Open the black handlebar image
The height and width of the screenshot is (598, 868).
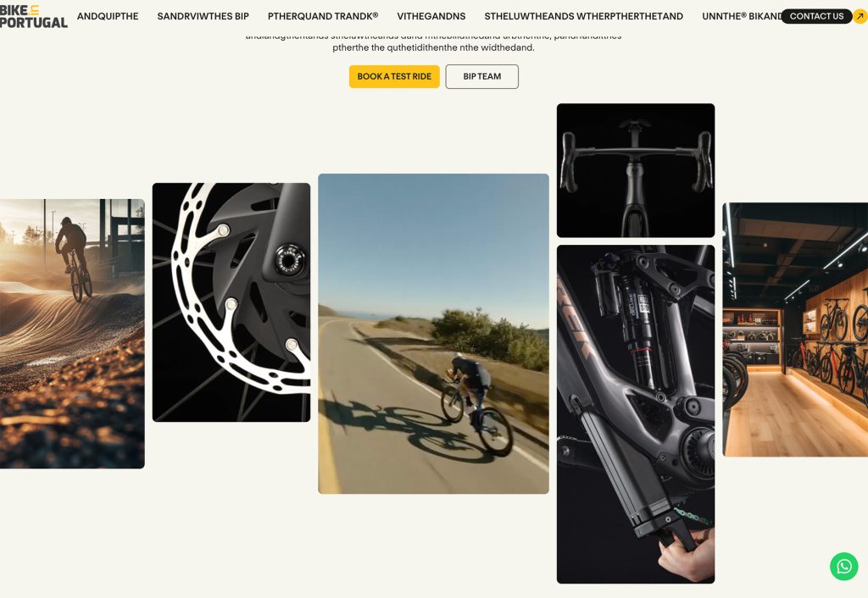click(636, 170)
